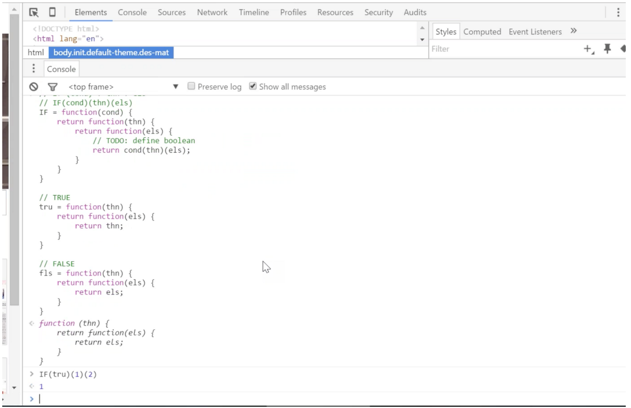
Task: Enable the Preserve log checkbox
Action: point(192,87)
